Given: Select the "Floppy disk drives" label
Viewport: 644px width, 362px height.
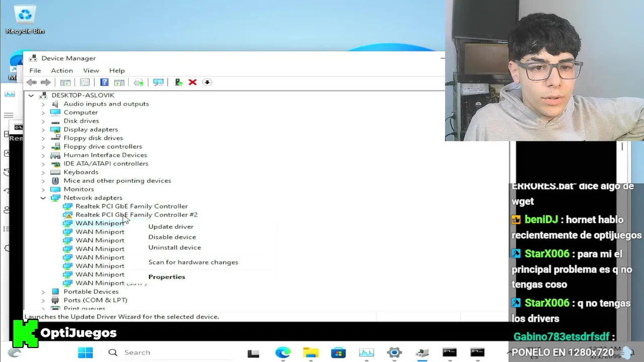Looking at the screenshot, I should [x=93, y=138].
